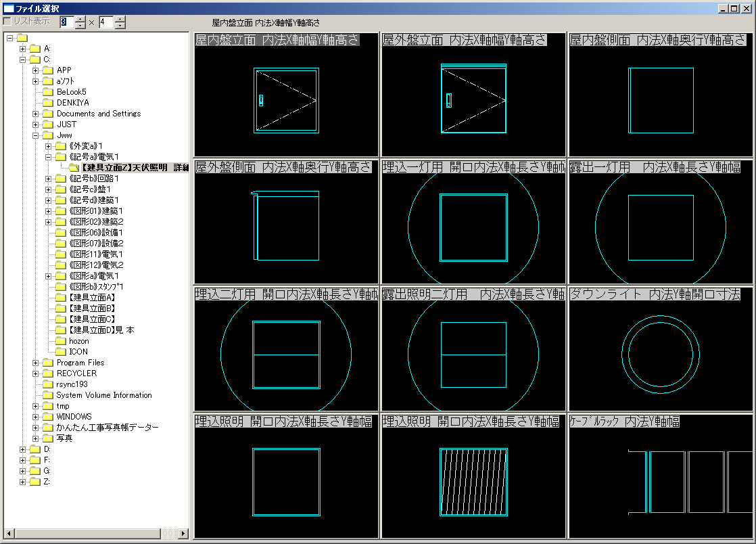Image resolution: width=756 pixels, height=544 pixels.
Task: Expand the APP folder node
Action: point(36,70)
